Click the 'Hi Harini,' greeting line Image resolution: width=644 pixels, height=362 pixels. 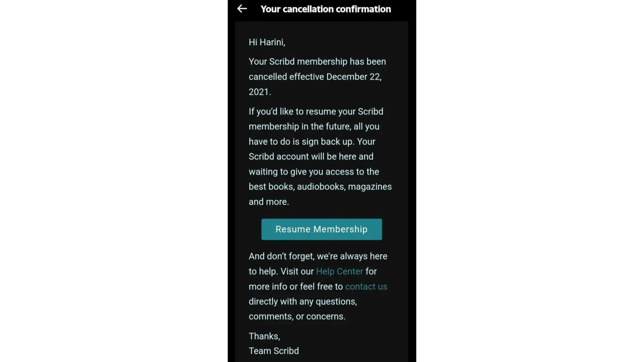tap(267, 42)
